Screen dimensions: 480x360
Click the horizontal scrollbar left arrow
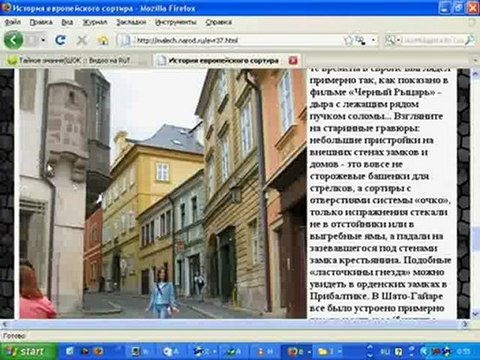(x=4, y=324)
